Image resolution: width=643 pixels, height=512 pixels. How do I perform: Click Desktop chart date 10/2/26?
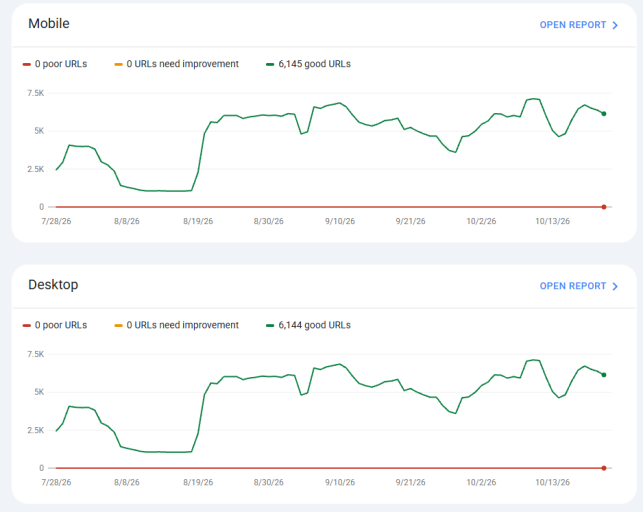tap(481, 482)
